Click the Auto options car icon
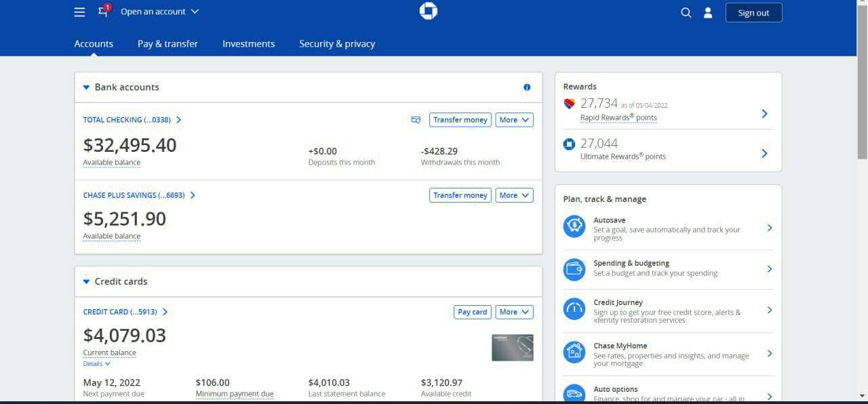The image size is (868, 404). tap(574, 394)
